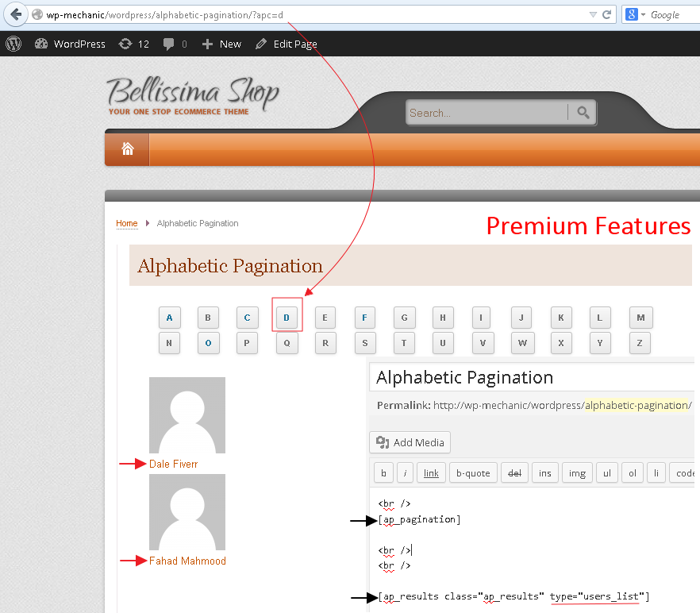The image size is (700, 613).
Task: Click the Home breadcrumb link
Action: 127,223
